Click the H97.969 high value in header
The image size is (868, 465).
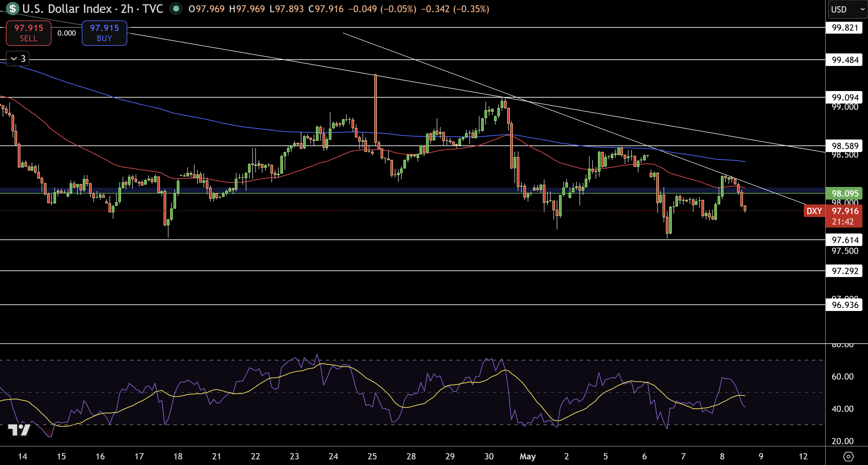pyautogui.click(x=247, y=9)
